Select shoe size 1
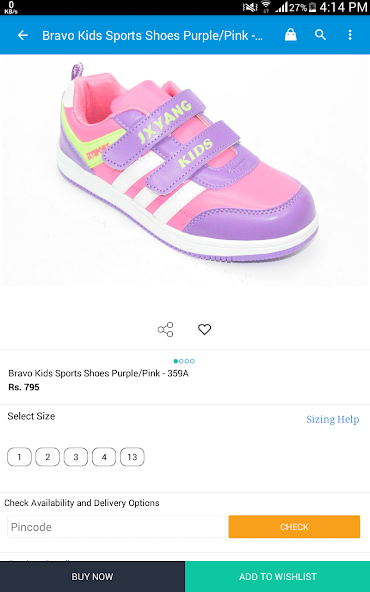370x592 pixels. click(19, 457)
